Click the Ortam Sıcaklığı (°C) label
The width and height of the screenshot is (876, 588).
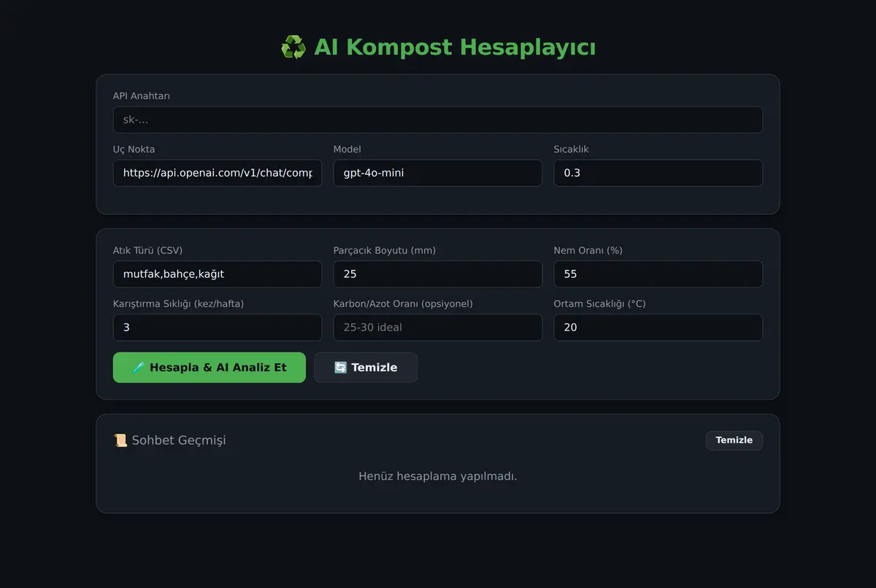coord(600,303)
